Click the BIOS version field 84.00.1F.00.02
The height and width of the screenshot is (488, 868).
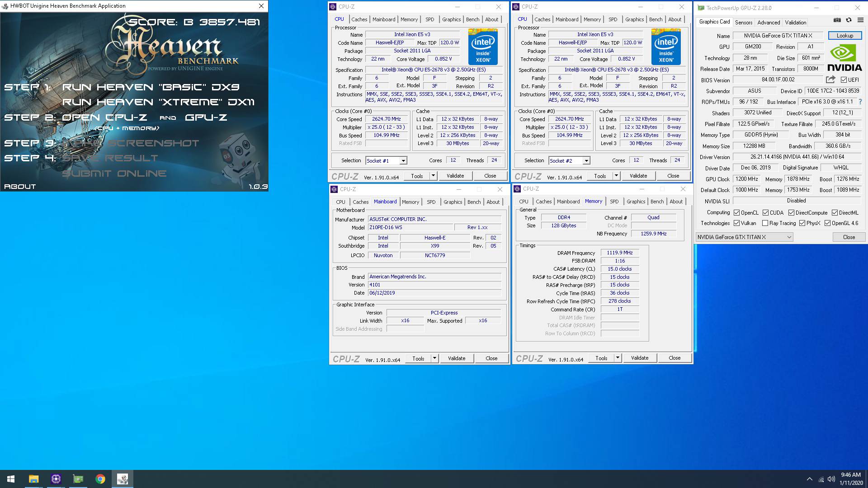click(x=778, y=80)
